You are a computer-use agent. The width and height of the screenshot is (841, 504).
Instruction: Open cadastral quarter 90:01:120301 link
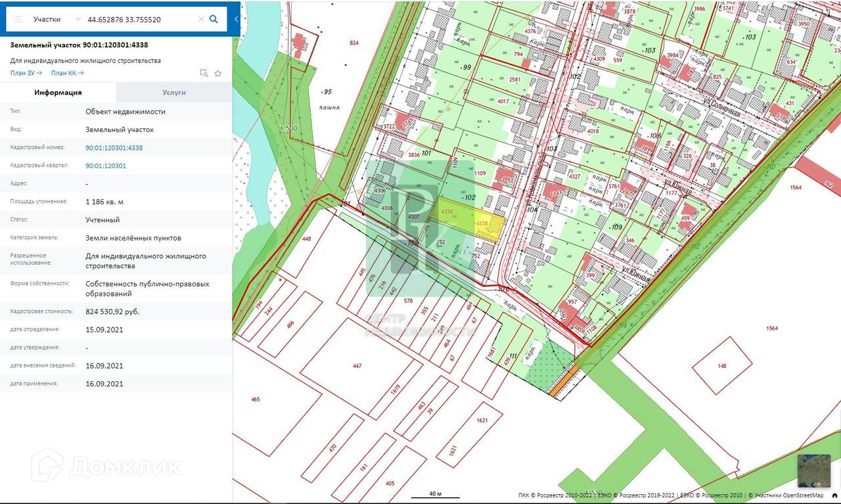106,166
